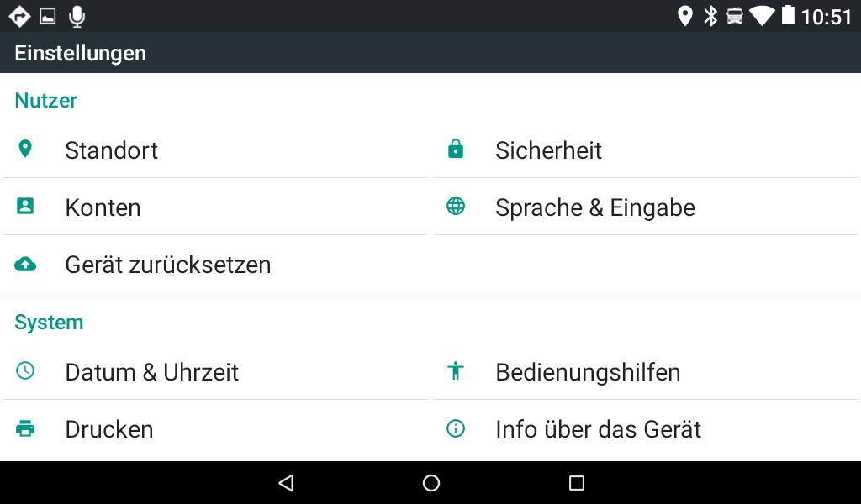Open Sprache & Eingabe
This screenshot has width=861, height=504.
594,207
